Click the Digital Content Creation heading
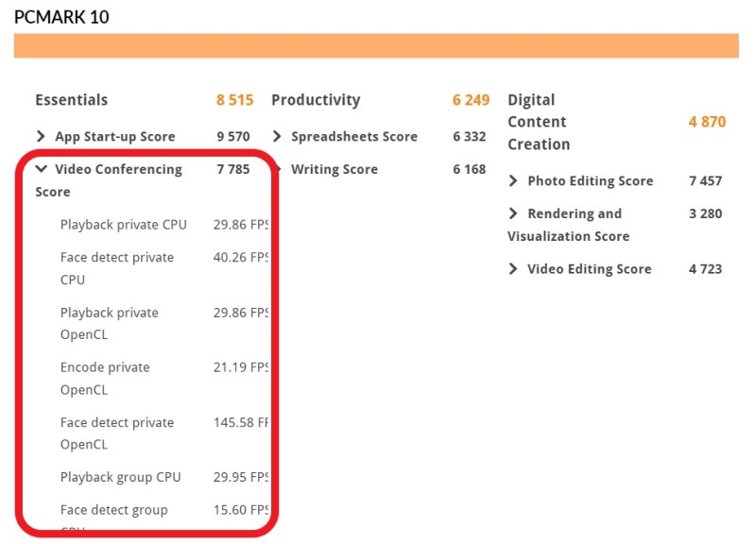This screenshot has height=544, width=756. [x=539, y=122]
